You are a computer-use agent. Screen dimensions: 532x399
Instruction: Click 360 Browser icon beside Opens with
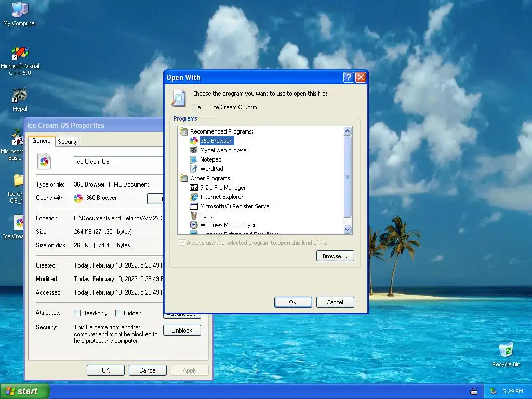click(78, 198)
